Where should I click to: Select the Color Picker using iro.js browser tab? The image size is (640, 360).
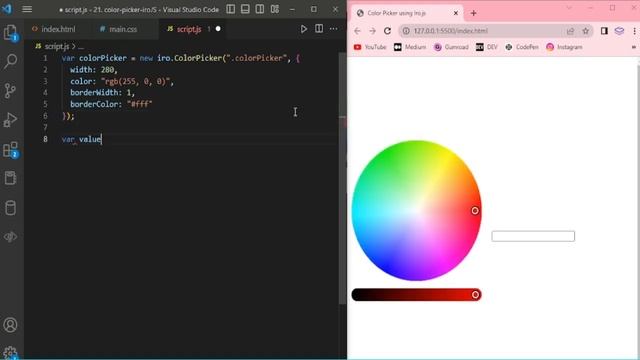pos(396,13)
